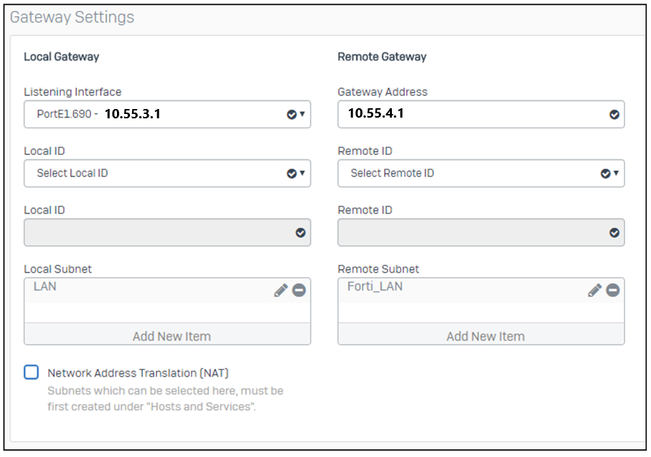The height and width of the screenshot is (457, 651).
Task: Click the Network Address Translation (NAT) label
Action: pos(138,372)
